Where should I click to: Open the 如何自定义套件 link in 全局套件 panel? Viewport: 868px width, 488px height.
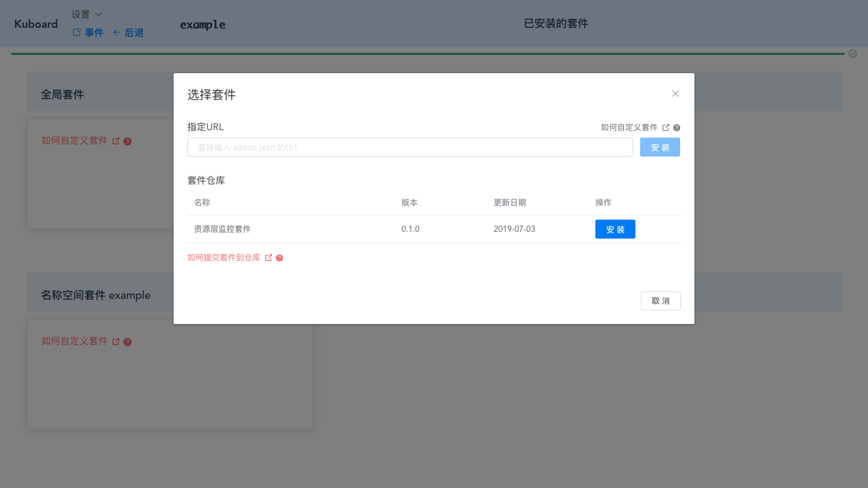[76, 140]
